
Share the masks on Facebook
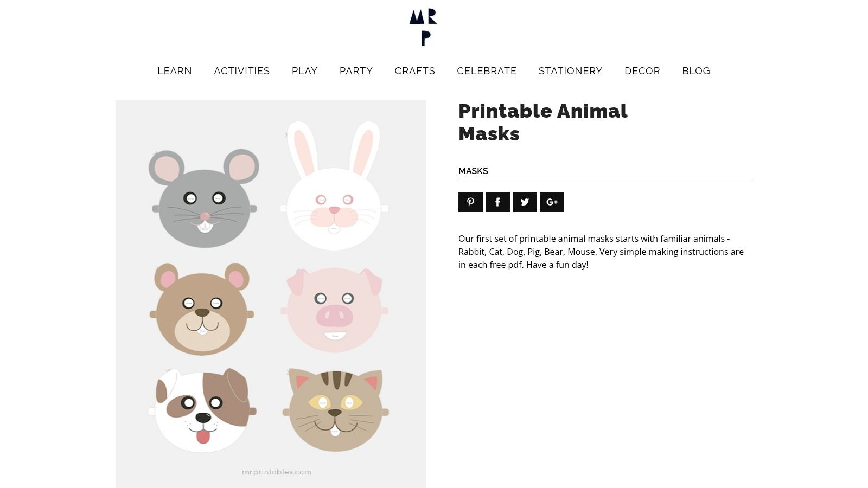pos(497,202)
